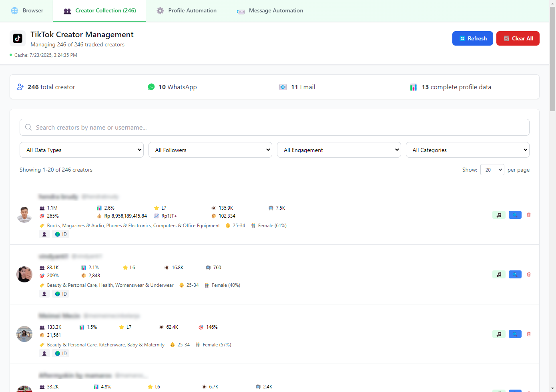This screenshot has width=556, height=392.
Task: Open the All Engagement filter dropdown
Action: [x=339, y=150]
